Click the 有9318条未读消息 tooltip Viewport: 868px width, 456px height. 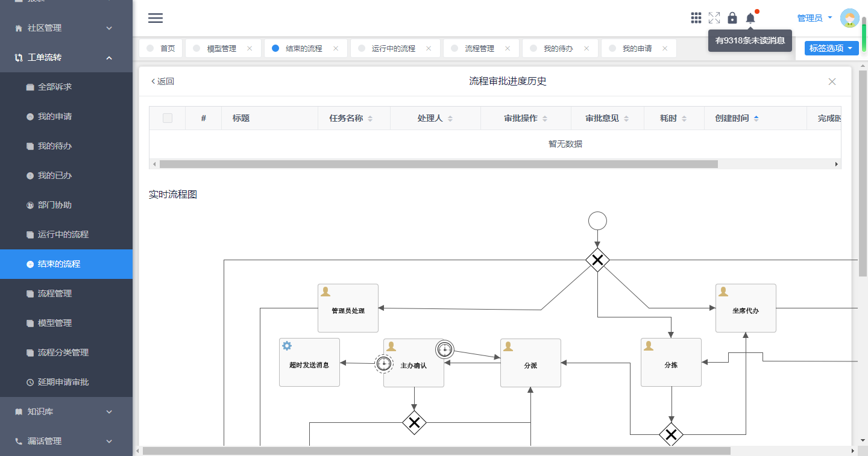coord(750,41)
